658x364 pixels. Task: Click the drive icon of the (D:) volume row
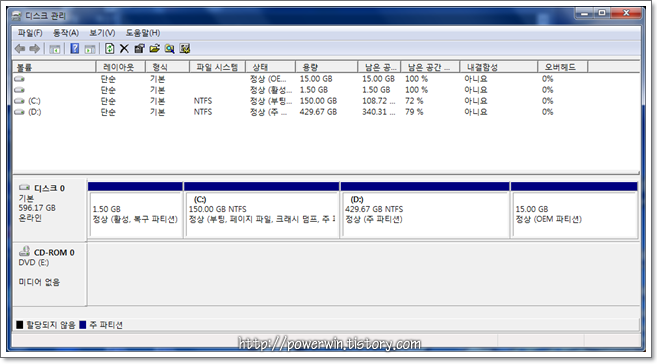coord(19,112)
